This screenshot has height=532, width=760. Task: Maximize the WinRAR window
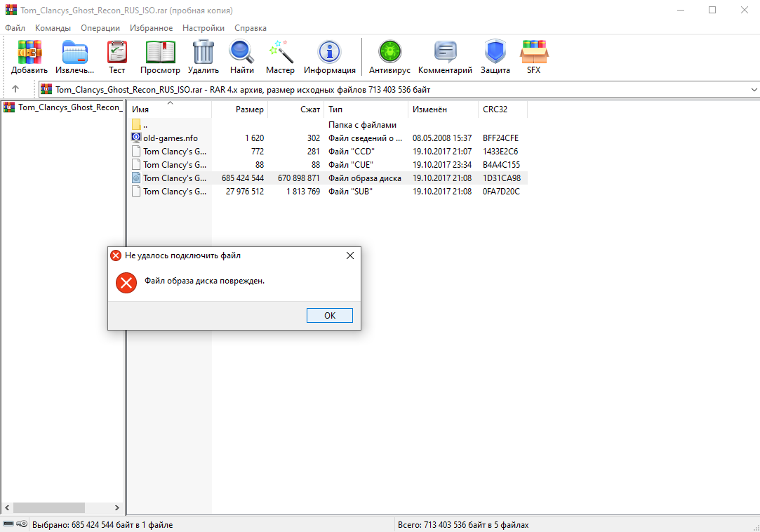click(x=712, y=11)
